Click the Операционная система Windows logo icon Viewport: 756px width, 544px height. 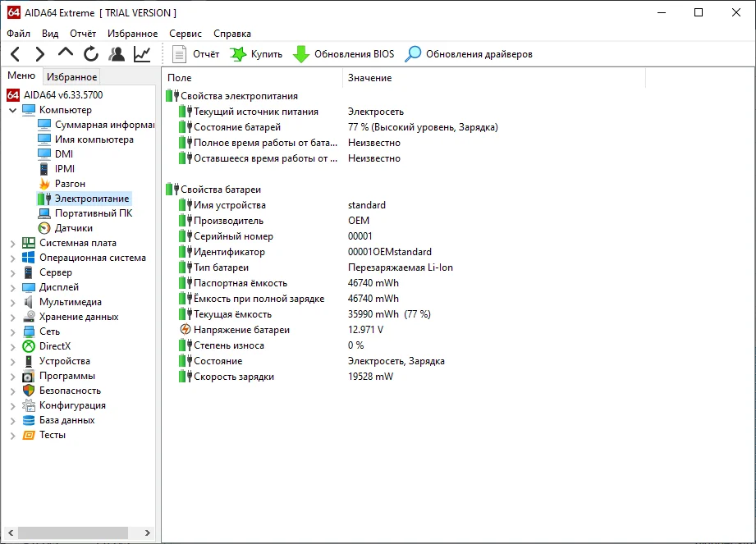29,258
